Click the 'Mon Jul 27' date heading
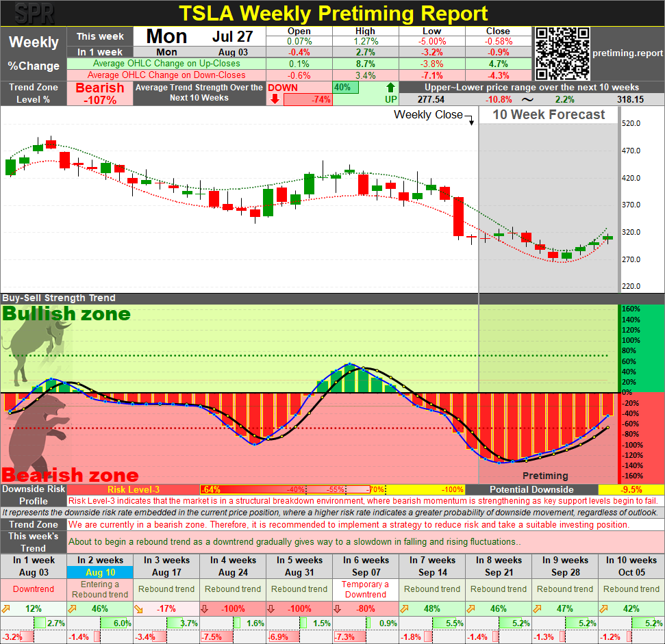Image resolution: width=665 pixels, height=644 pixels. point(200,36)
